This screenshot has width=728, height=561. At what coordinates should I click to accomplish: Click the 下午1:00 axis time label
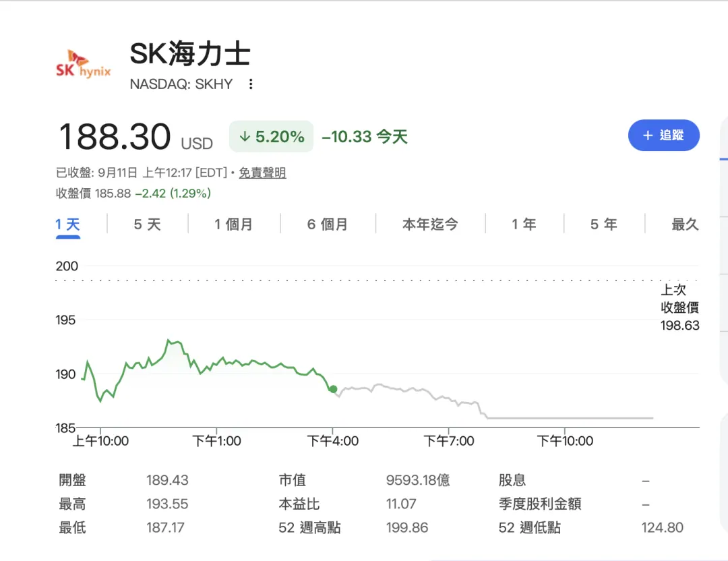(216, 441)
